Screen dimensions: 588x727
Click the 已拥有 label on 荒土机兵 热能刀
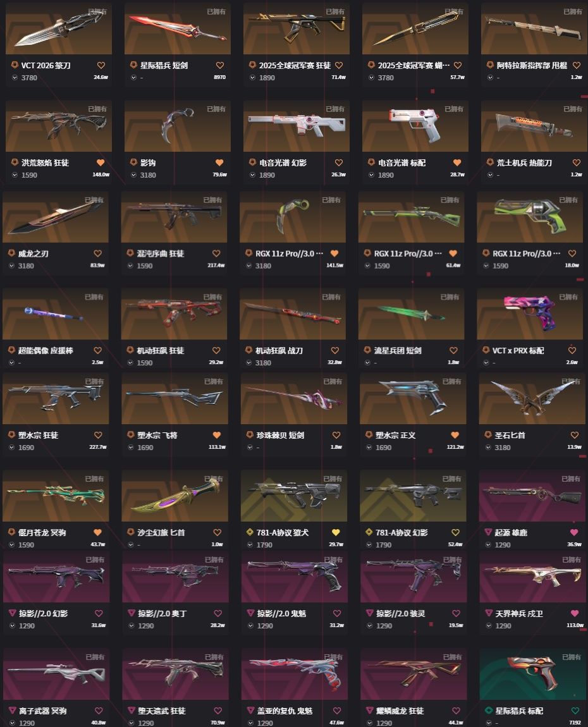pyautogui.click(x=573, y=109)
